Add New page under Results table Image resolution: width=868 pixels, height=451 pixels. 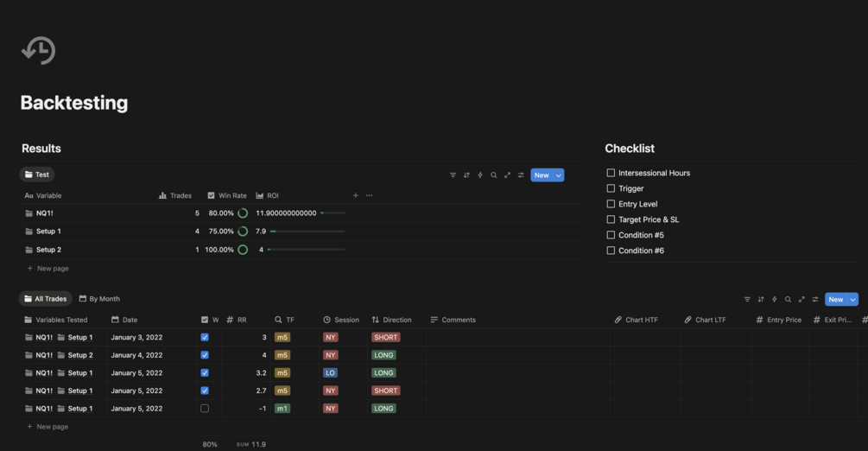click(48, 268)
